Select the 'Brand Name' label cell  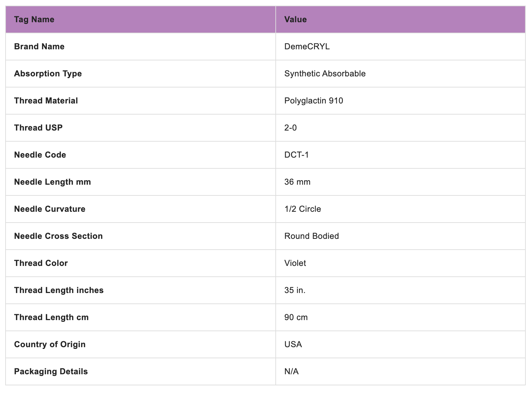(x=39, y=47)
